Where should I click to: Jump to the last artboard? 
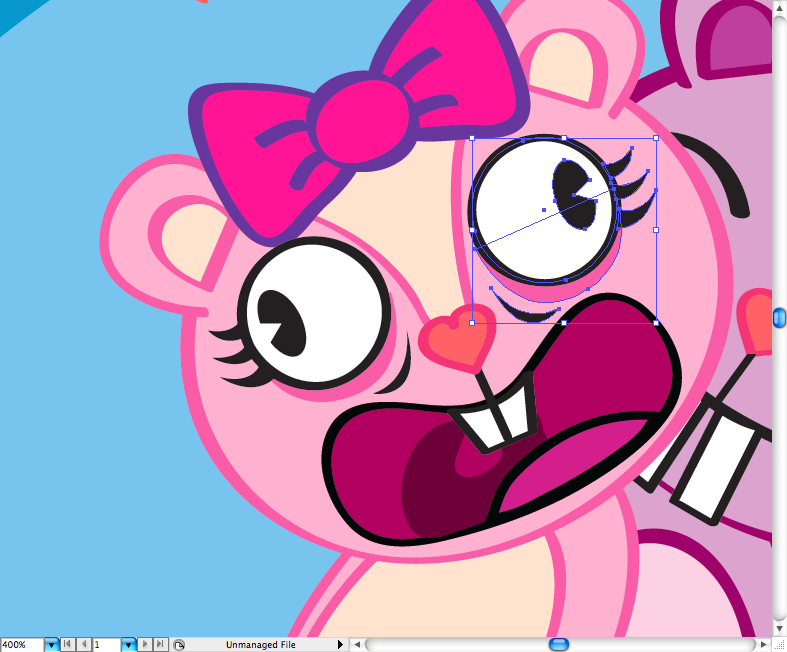160,645
